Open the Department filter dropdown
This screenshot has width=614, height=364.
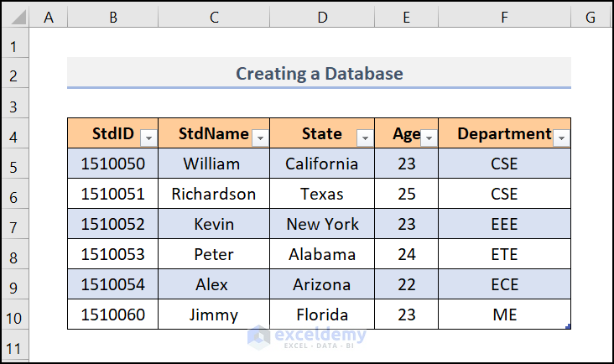pyautogui.click(x=562, y=138)
